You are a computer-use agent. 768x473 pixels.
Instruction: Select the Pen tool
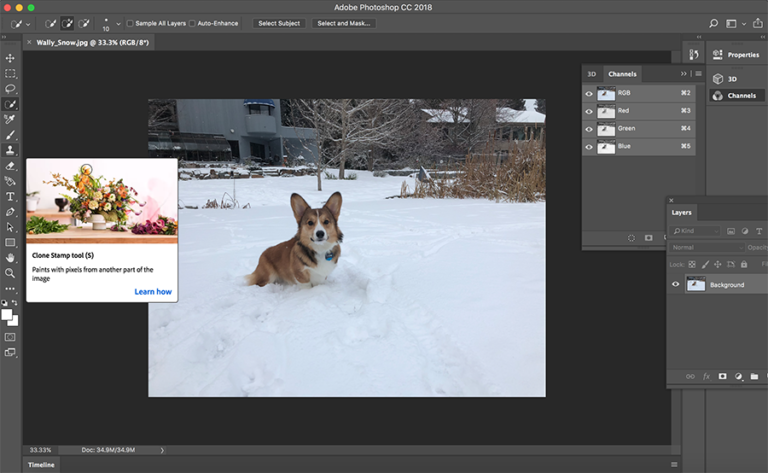tap(10, 212)
